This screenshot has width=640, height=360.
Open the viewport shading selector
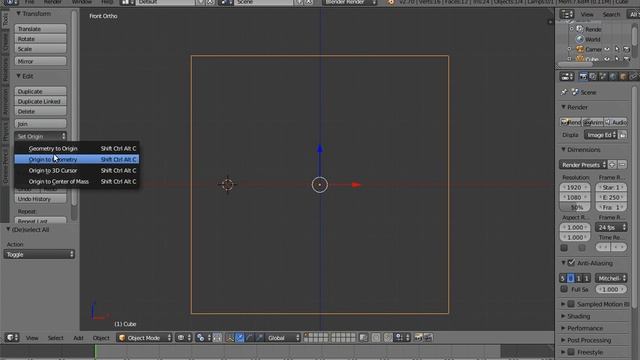(184, 338)
